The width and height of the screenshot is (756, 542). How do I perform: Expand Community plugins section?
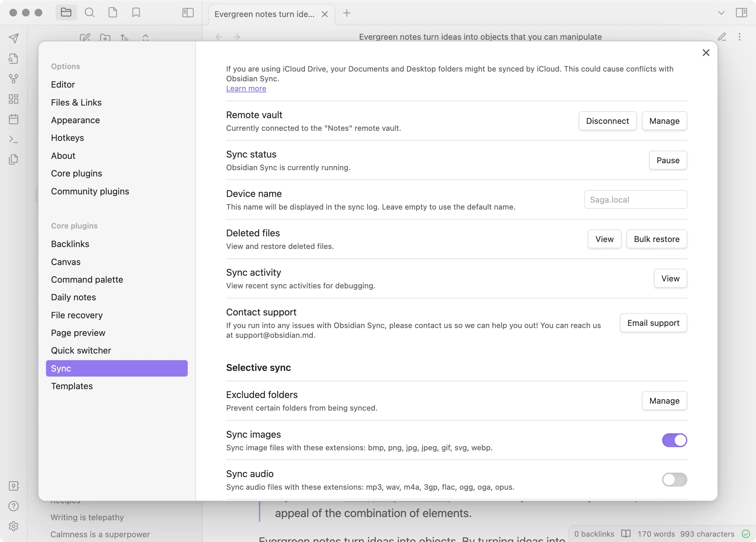90,191
